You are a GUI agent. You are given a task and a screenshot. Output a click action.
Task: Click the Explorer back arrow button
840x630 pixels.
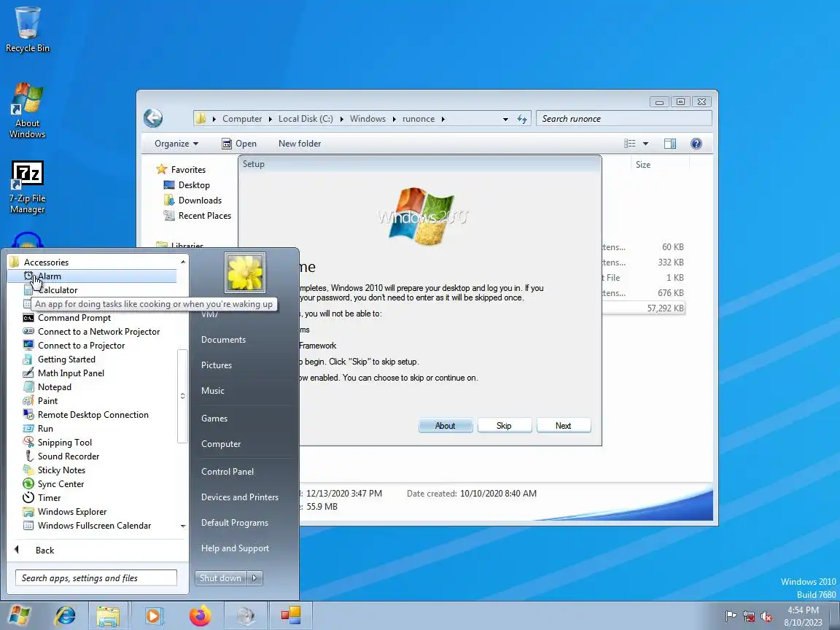point(153,118)
